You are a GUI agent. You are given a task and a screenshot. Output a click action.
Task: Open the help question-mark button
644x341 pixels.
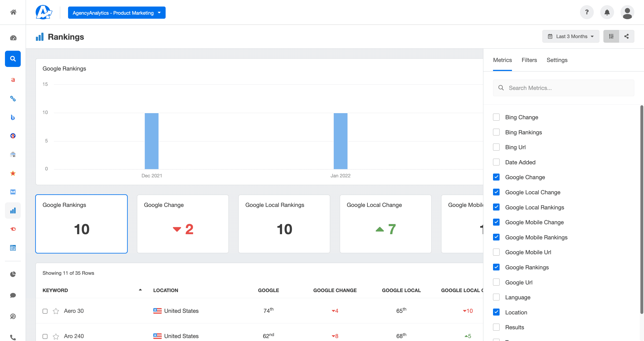coord(587,12)
